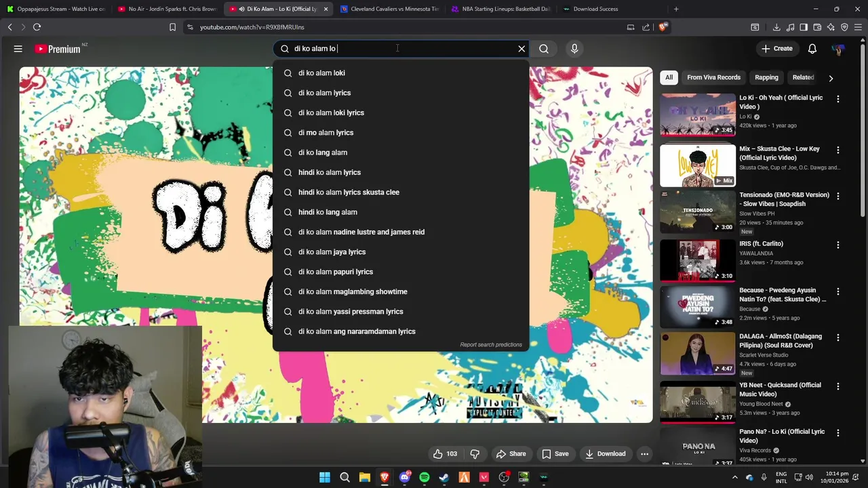Viewport: 868px width, 488px height.
Task: Open the Viva Records channel
Action: point(755,450)
